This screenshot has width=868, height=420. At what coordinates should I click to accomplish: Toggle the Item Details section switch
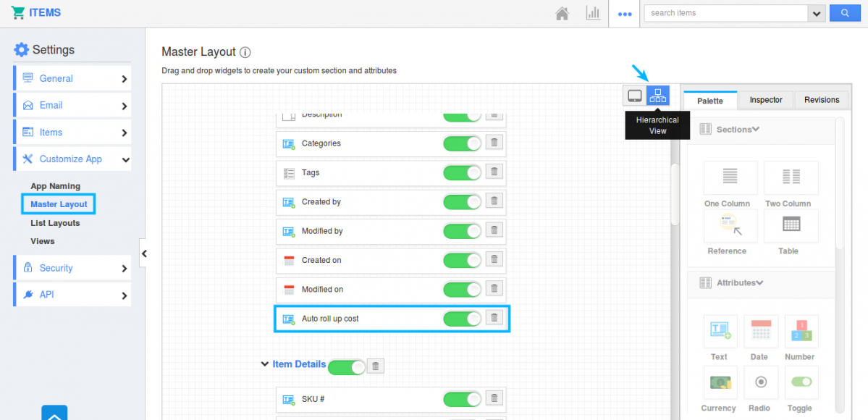tap(347, 367)
